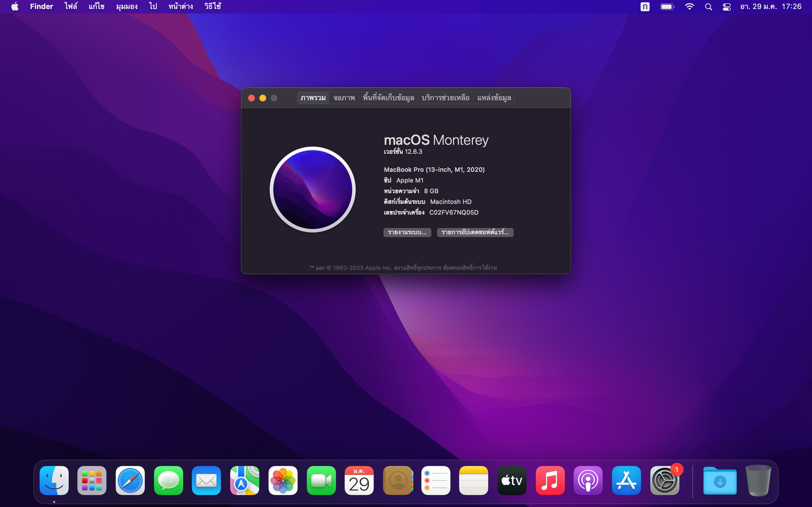Image resolution: width=812 pixels, height=507 pixels.
Task: Open the Music app icon
Action: click(550, 481)
